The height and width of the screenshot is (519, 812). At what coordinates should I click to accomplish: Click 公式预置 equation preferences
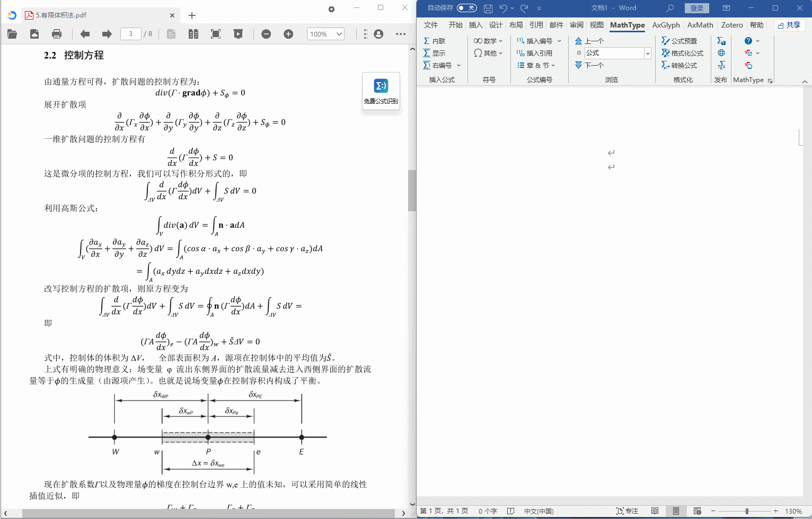(679, 41)
